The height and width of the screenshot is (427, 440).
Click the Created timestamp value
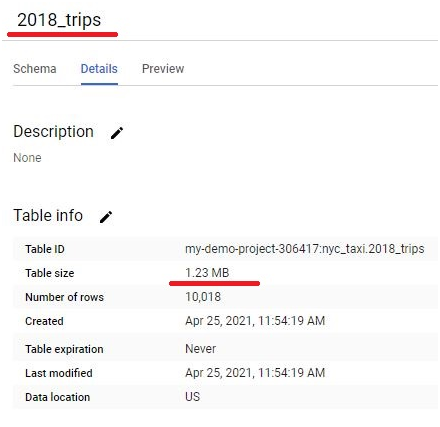coord(255,321)
